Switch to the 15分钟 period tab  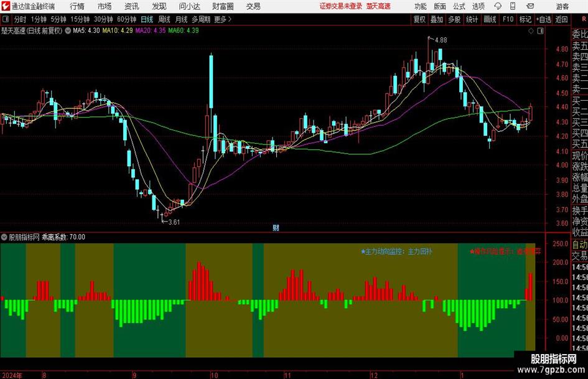[x=80, y=19]
